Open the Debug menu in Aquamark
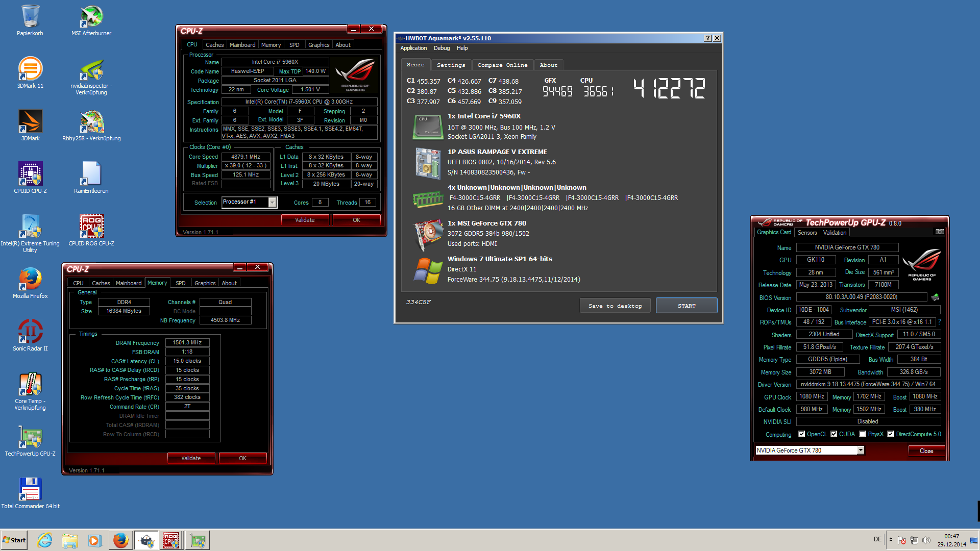The image size is (980, 551). tap(442, 48)
